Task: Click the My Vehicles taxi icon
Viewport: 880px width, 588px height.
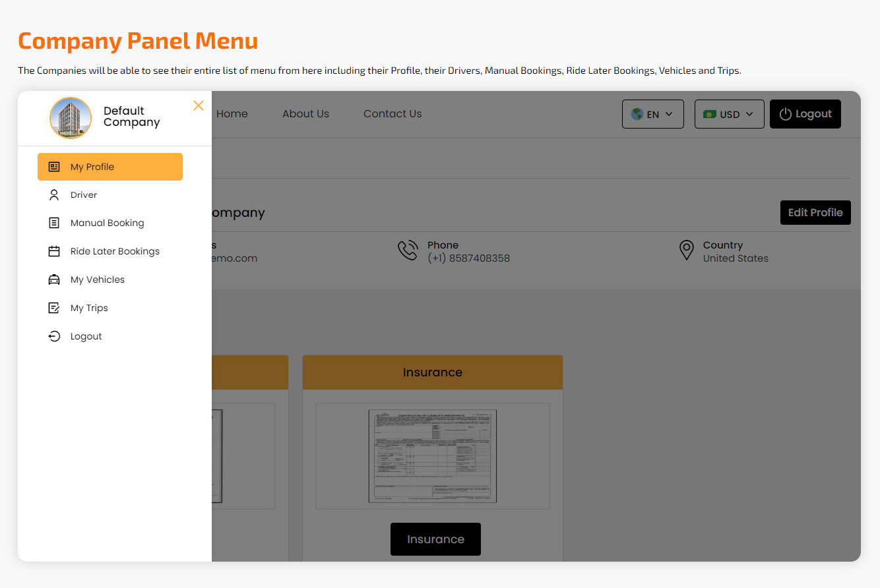Action: [54, 279]
